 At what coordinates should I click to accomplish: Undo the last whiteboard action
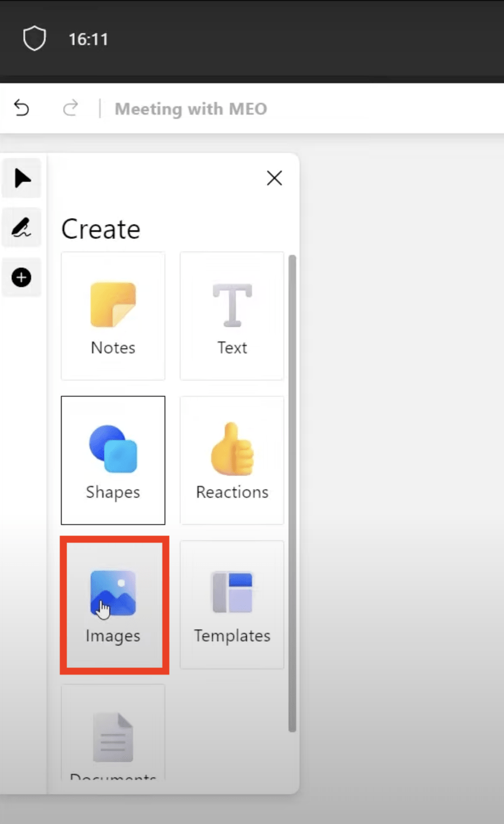[22, 108]
